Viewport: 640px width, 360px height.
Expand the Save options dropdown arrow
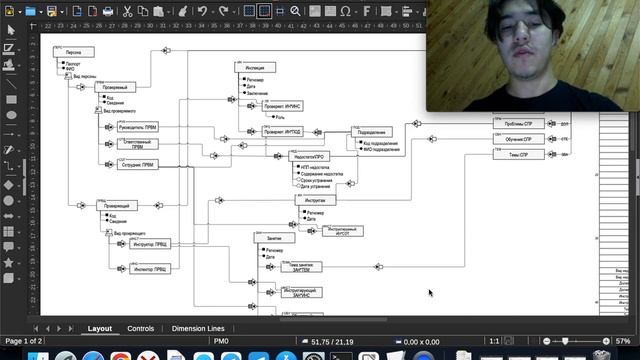pyautogui.click(x=62, y=12)
